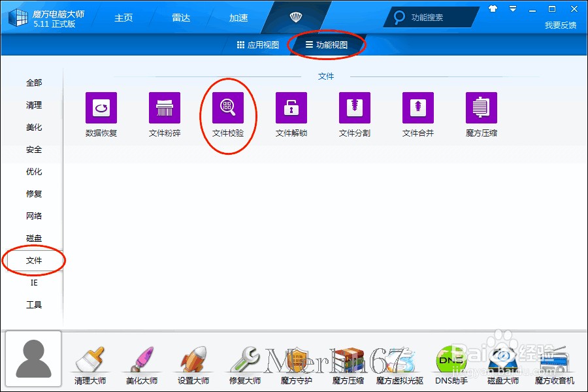
Task: Click the 魔方电脑大师 cube logo
Action: (18, 17)
